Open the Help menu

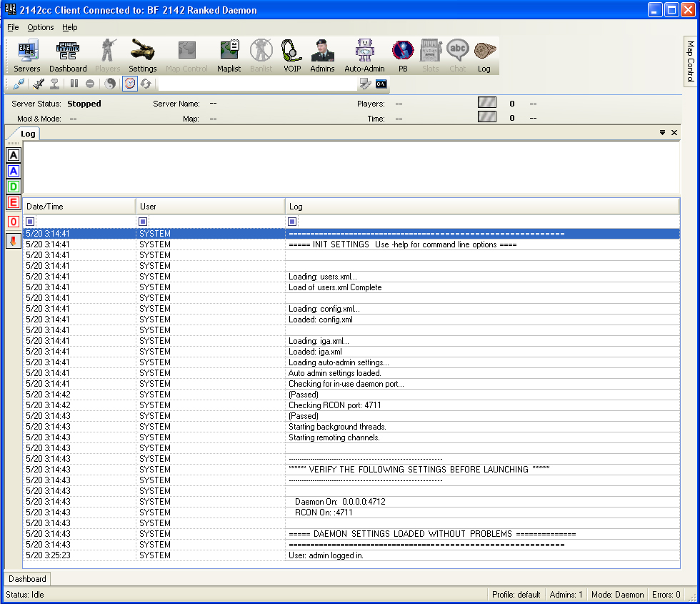pos(70,27)
